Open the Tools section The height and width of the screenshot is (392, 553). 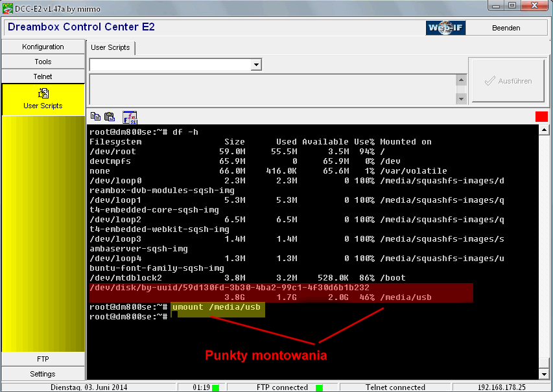click(x=43, y=62)
